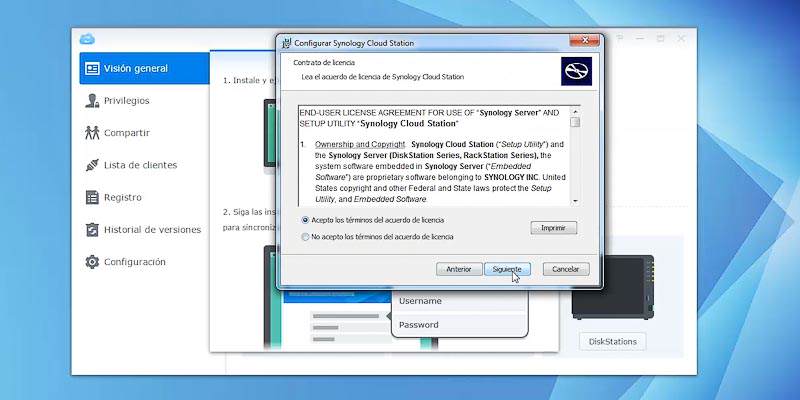Click the Anterior button
Viewport: 800px width, 400px height.
[x=459, y=269]
